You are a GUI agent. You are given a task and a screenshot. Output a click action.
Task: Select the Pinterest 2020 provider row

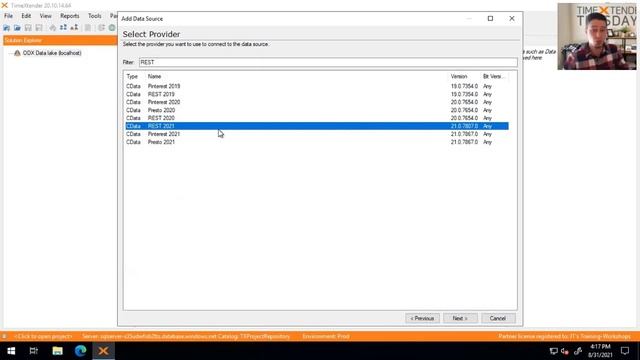[317, 102]
